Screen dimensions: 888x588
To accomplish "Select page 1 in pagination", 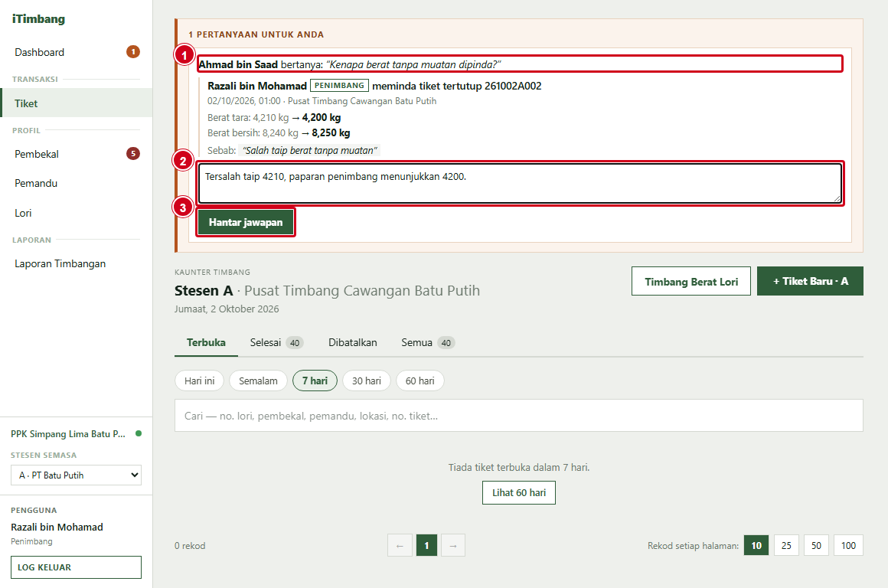I will [426, 546].
